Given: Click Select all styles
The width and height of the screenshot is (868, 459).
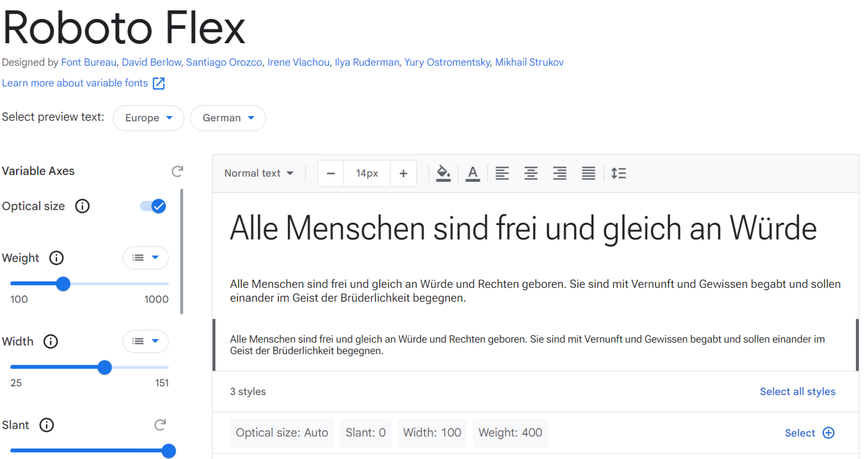Looking at the screenshot, I should [x=797, y=391].
